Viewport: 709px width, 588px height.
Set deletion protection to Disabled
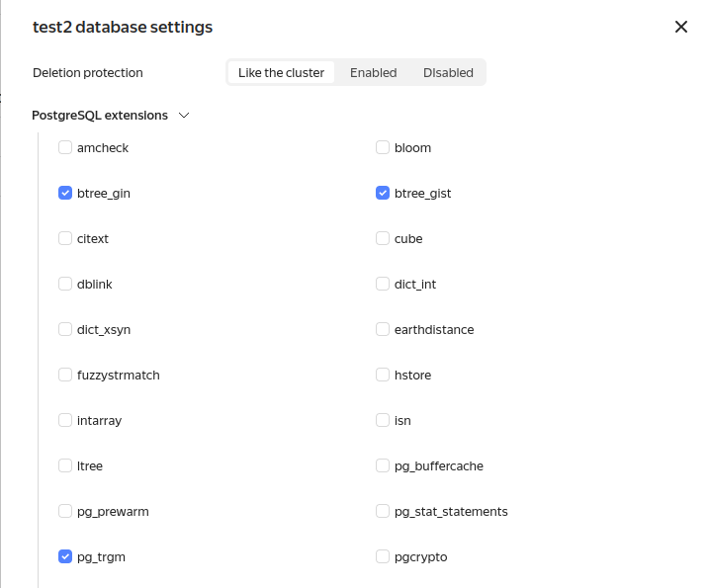click(448, 72)
